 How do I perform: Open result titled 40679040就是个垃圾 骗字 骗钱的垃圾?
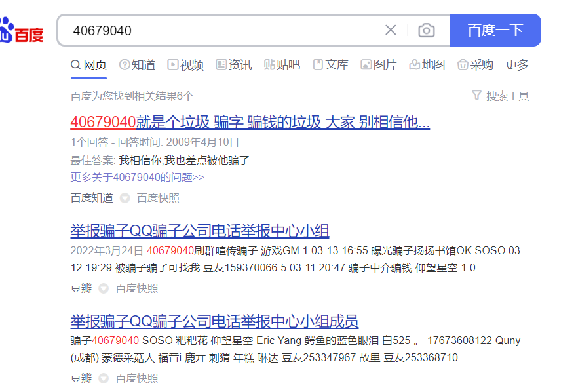pos(250,122)
